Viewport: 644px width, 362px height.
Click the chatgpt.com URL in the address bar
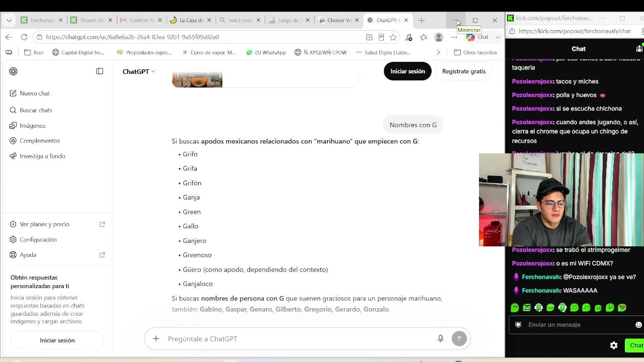(132, 37)
